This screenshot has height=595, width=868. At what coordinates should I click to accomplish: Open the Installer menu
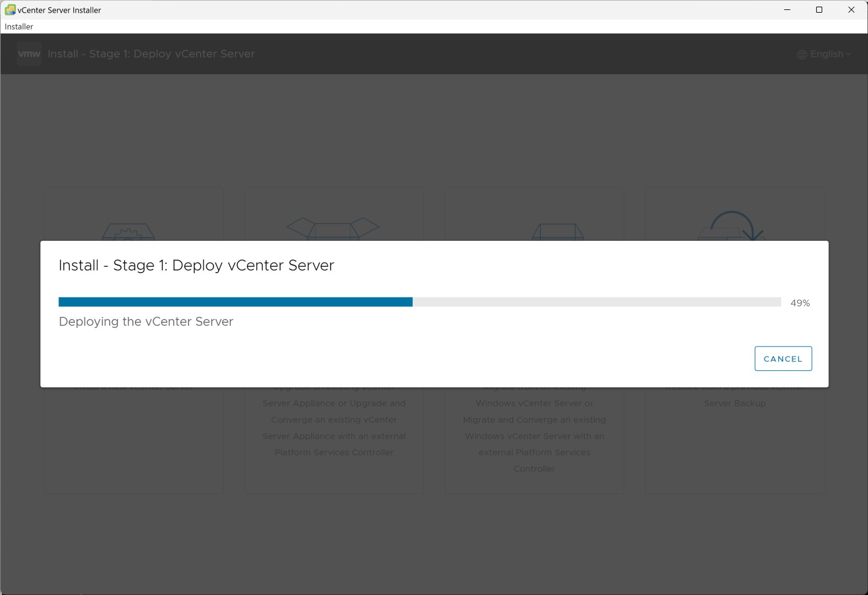[x=19, y=26]
